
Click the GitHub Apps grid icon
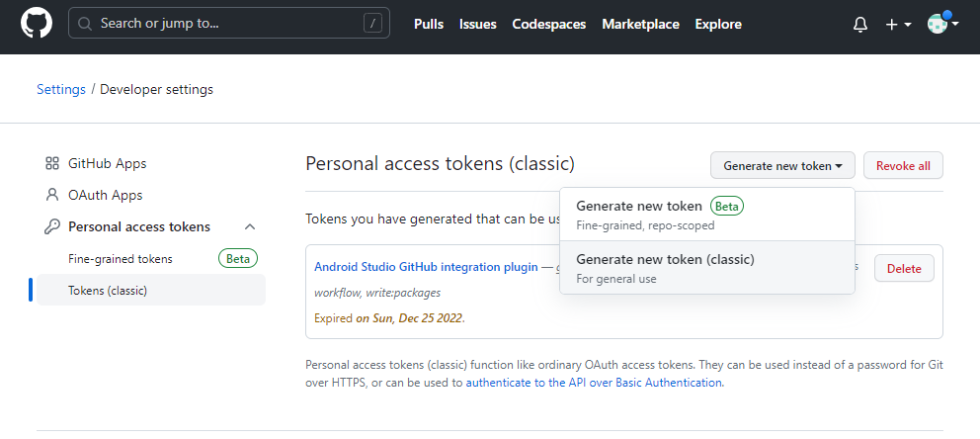point(52,164)
